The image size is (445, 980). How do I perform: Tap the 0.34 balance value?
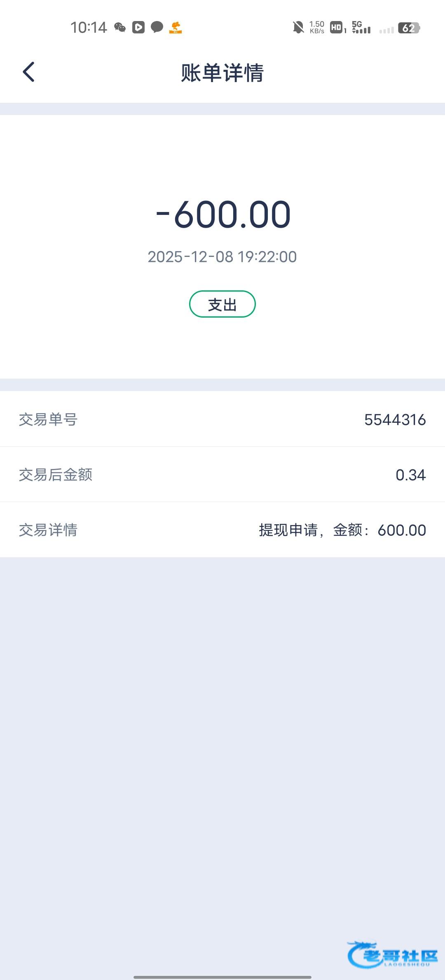coord(410,475)
